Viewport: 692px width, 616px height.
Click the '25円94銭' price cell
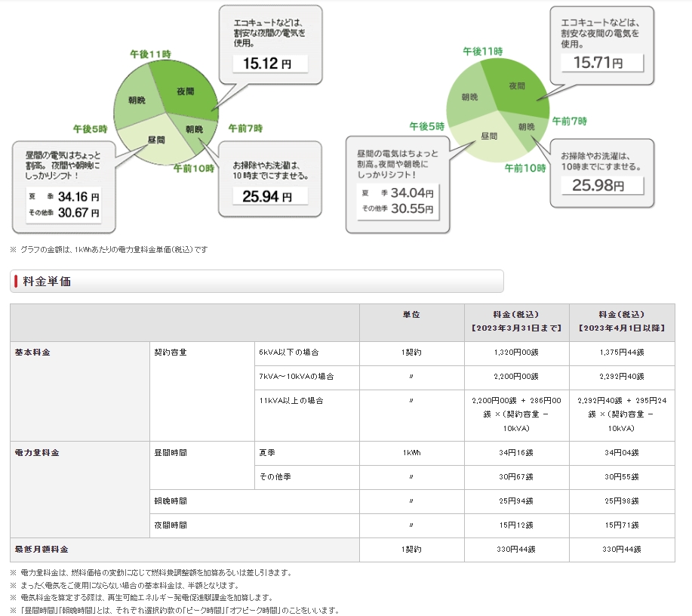(516, 501)
